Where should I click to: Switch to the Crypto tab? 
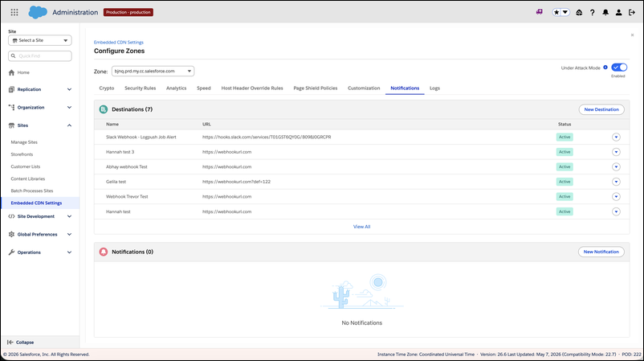[107, 88]
